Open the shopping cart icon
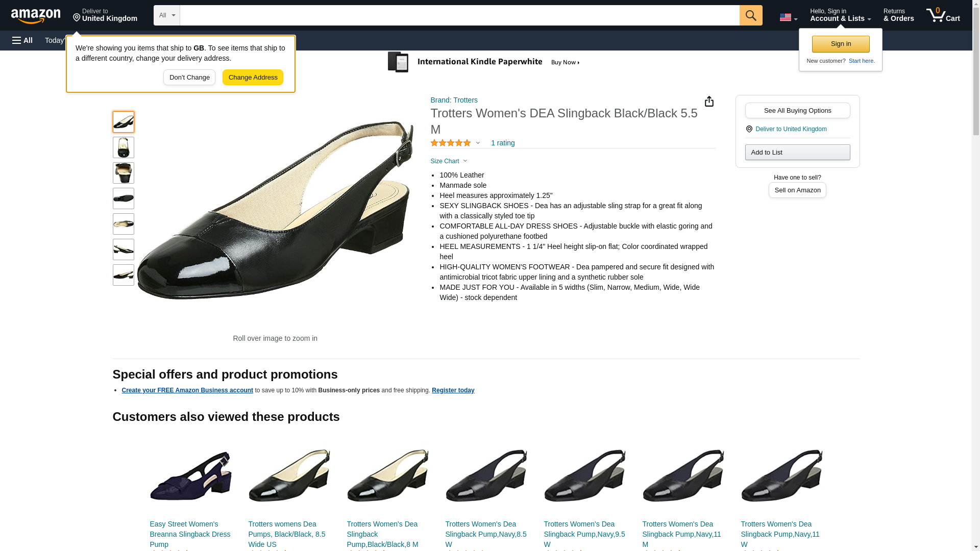 (x=943, y=15)
